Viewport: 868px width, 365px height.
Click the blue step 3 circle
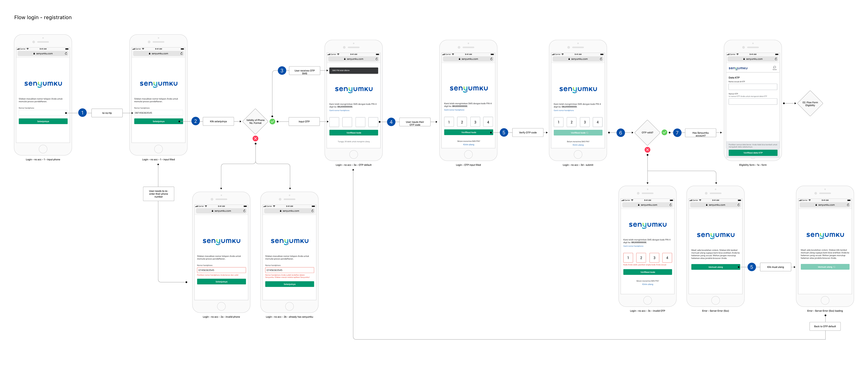point(282,70)
